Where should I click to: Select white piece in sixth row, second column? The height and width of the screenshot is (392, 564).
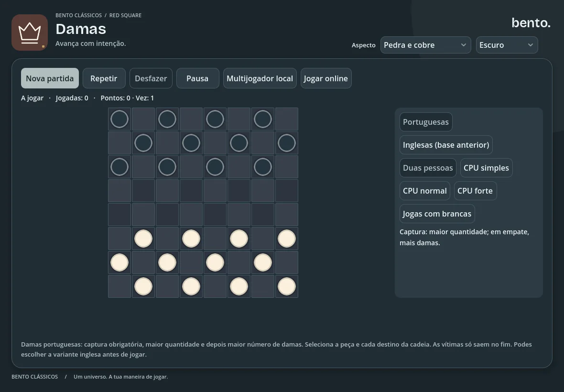[143, 239]
